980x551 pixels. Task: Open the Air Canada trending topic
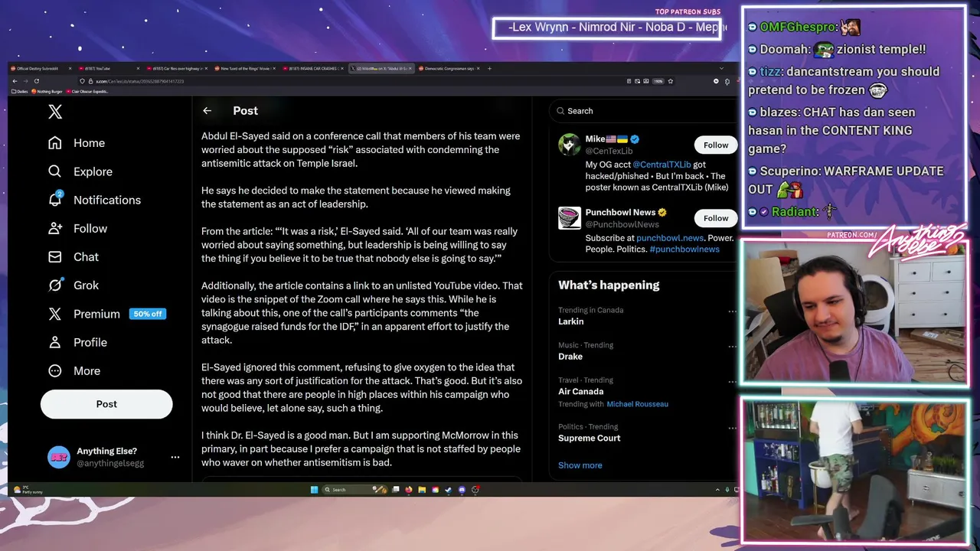coord(581,392)
